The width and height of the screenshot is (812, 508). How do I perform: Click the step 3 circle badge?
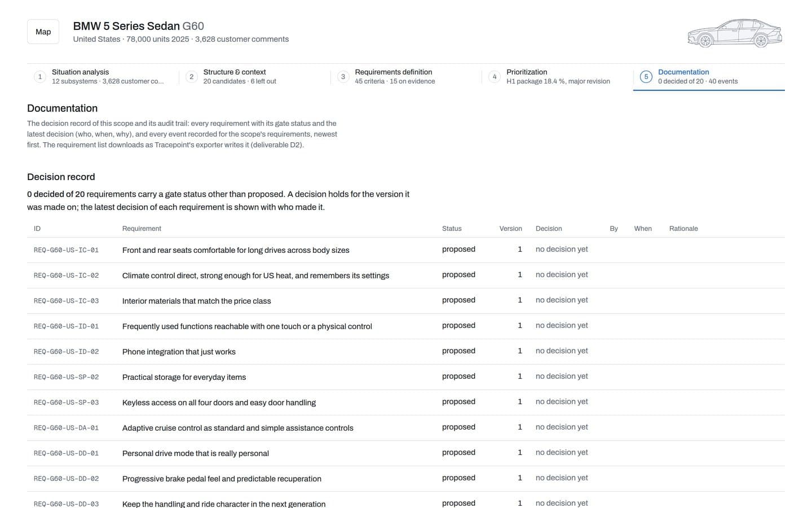tap(343, 77)
